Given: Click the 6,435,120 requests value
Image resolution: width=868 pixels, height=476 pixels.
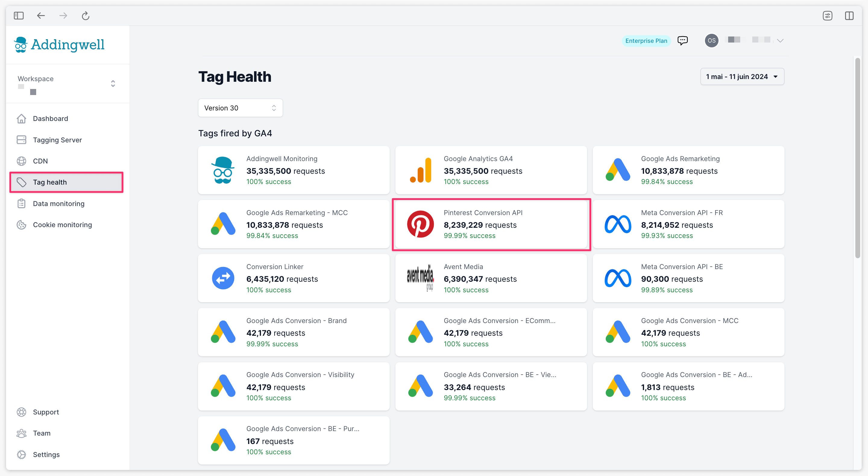Looking at the screenshot, I should click(x=282, y=279).
